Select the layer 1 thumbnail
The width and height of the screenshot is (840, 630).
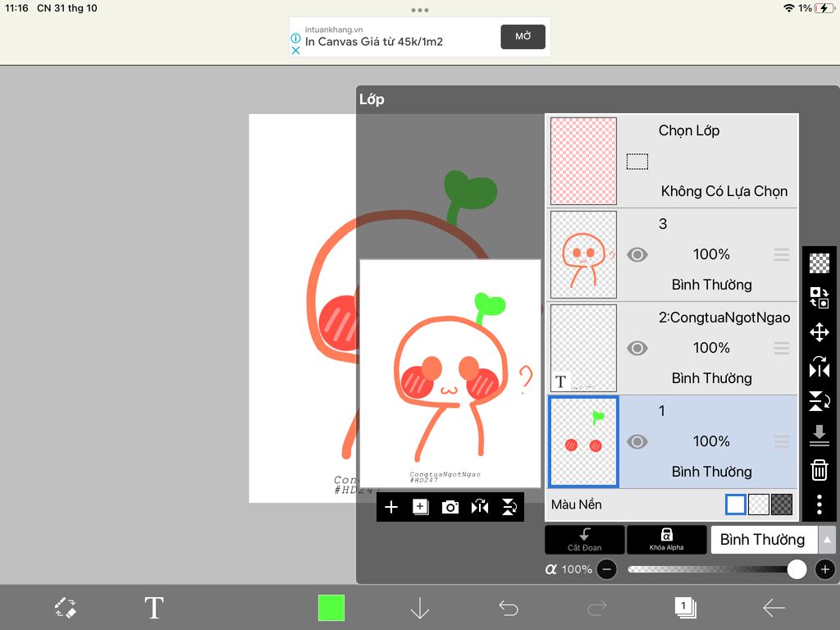[x=583, y=441]
